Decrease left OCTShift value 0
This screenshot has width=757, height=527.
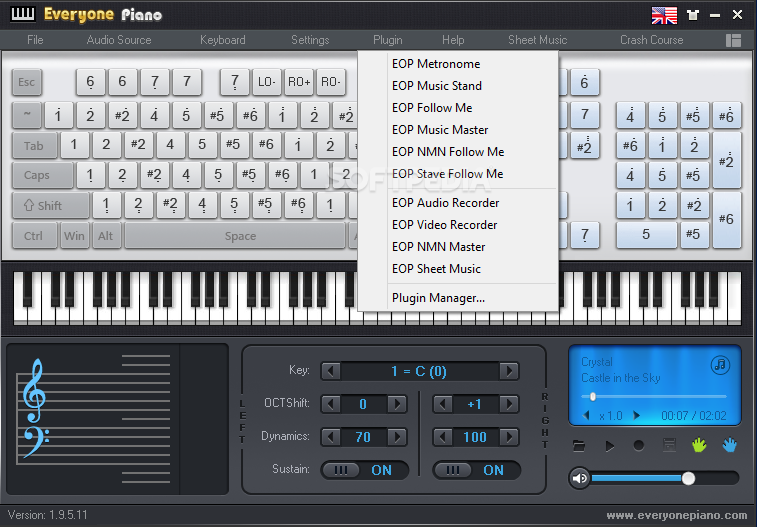click(x=331, y=404)
